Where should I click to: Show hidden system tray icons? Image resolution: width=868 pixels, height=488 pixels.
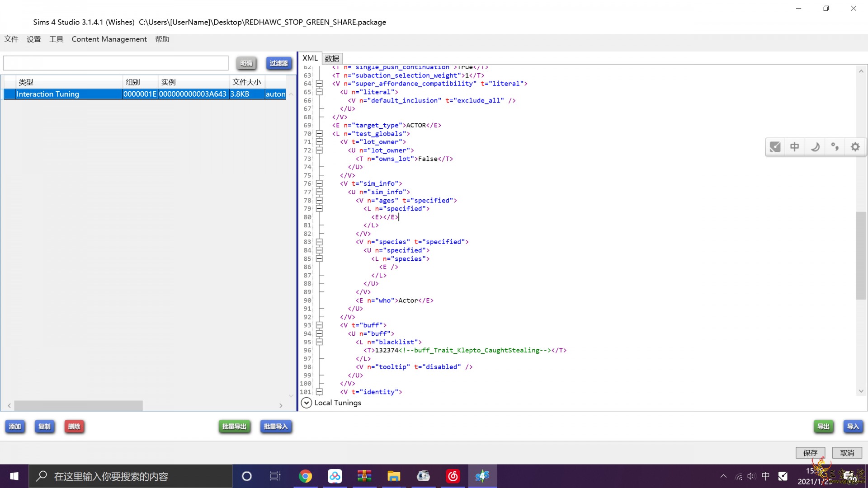tap(723, 476)
